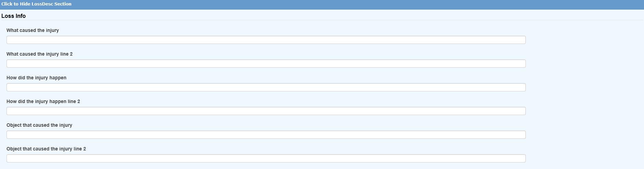644x169 pixels.
Task: Click the 'What caused the injury' label
Action: (x=33, y=30)
